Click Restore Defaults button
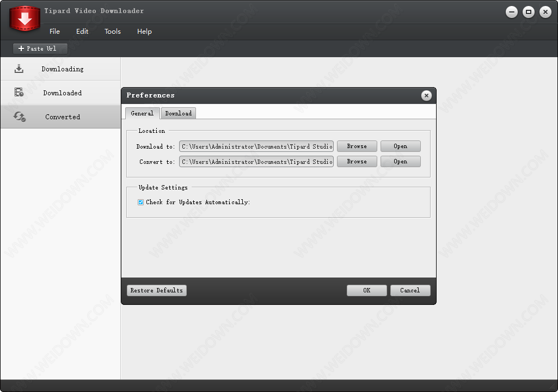558x392 pixels. point(157,291)
